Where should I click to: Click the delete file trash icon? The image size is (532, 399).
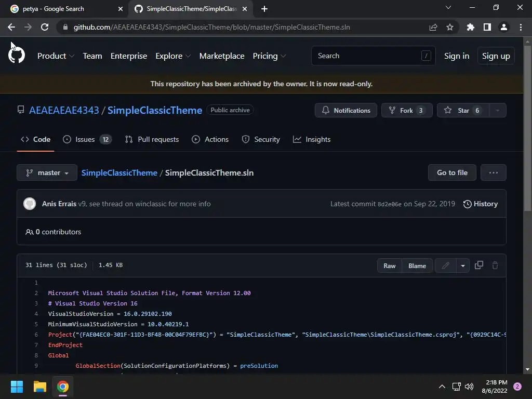click(495, 265)
